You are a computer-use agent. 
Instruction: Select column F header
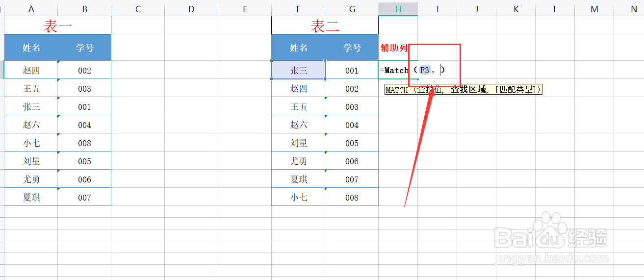298,9
